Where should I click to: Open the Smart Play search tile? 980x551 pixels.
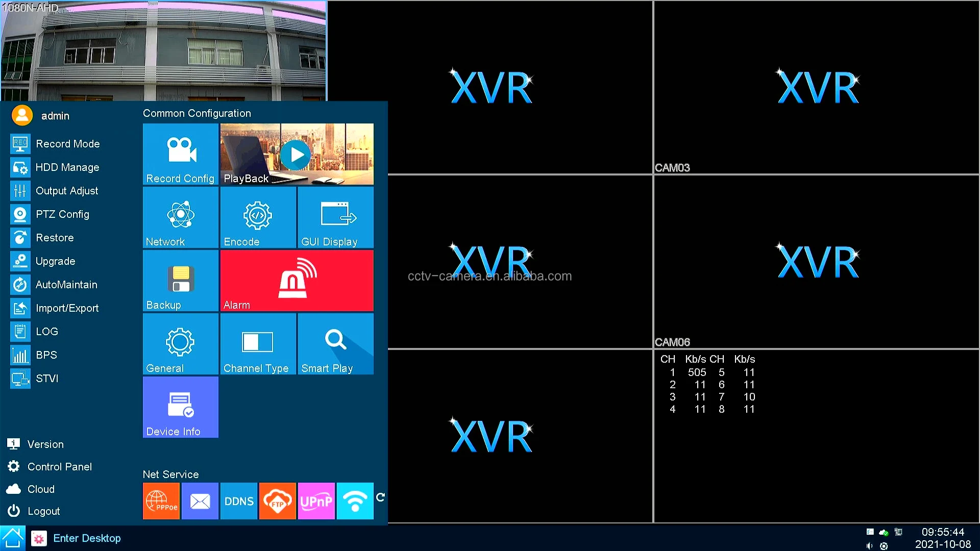[x=335, y=344]
